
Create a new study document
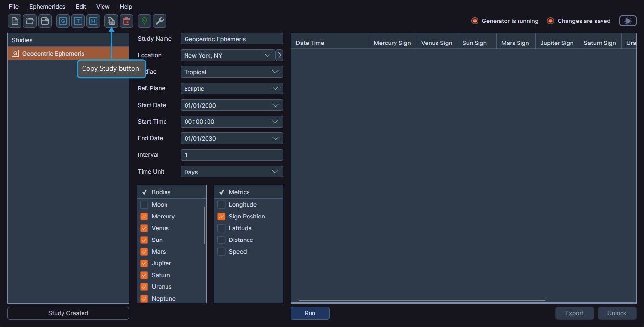14,21
